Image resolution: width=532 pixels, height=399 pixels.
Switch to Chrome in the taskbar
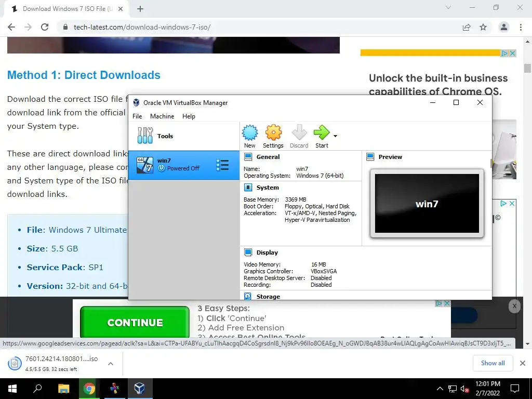[89, 389]
